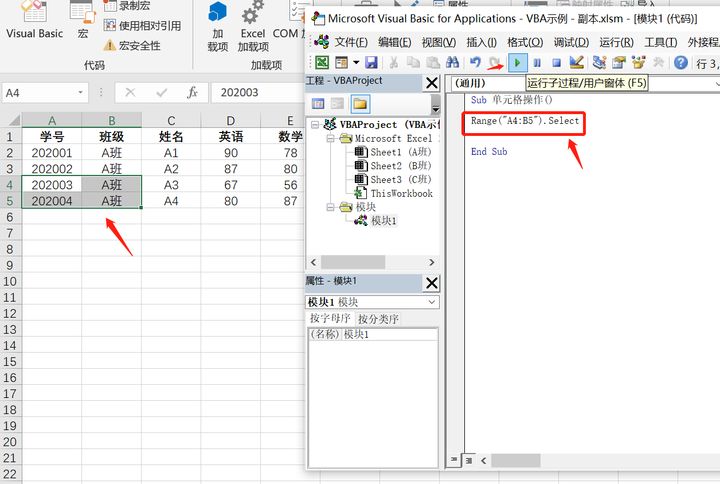The height and width of the screenshot is (484, 720).
Task: Click the fx insert function icon
Action: 192,93
